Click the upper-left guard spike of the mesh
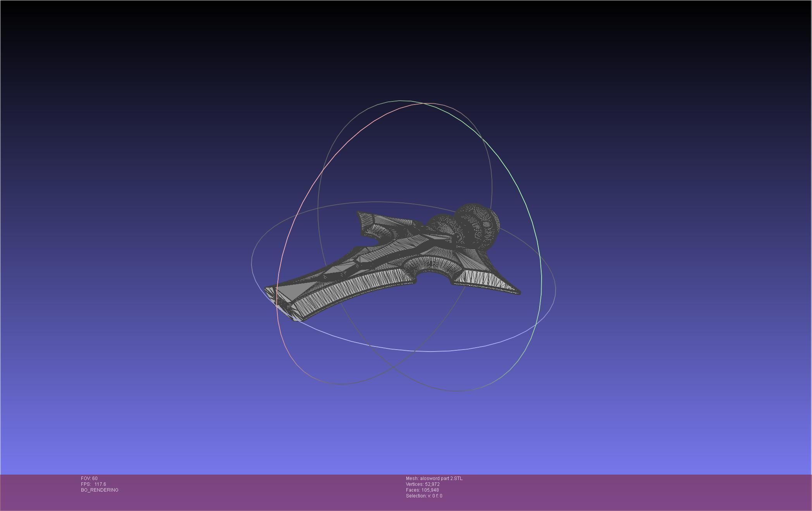Viewport: 812px width, 511px height. (x=362, y=216)
